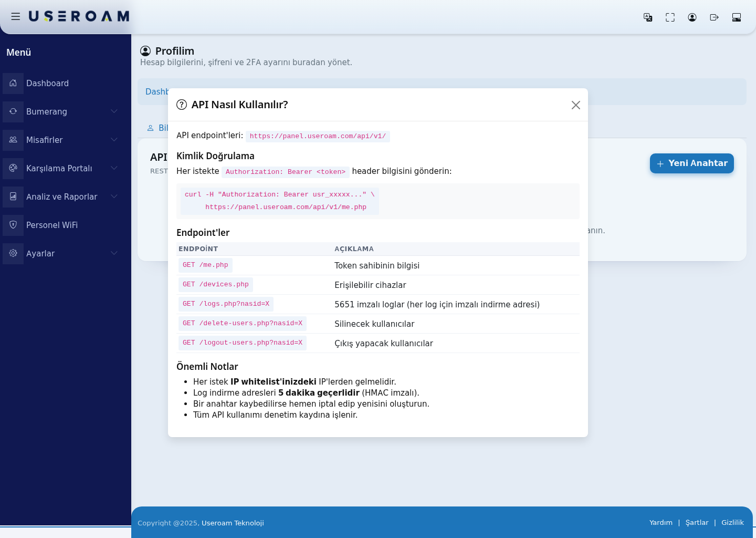The image size is (756, 538).
Task: Click the Dashboard home icon
Action: point(13,83)
